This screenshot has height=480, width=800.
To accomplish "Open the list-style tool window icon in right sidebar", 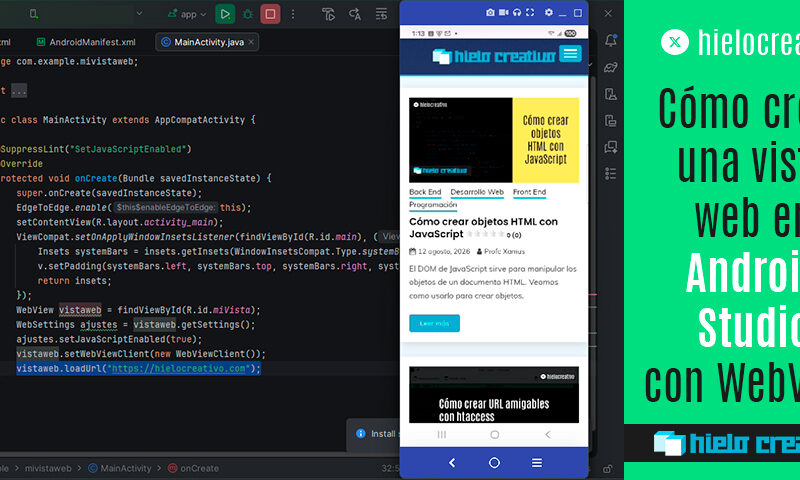I will [x=611, y=174].
